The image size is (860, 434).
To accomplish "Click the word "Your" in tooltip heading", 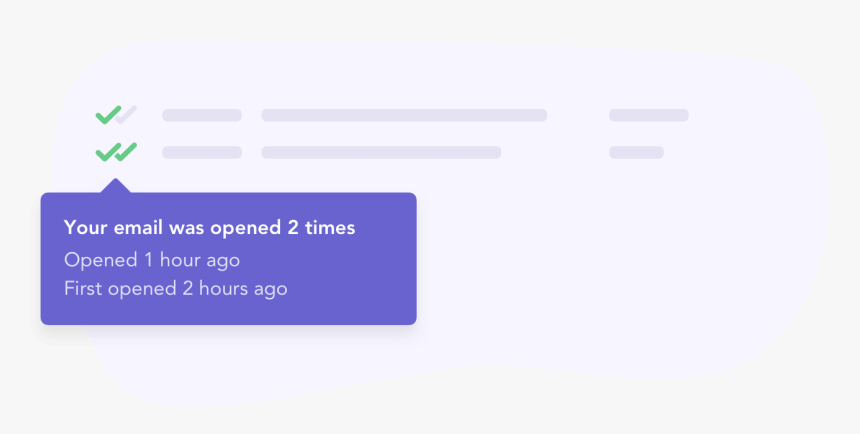I will click(x=86, y=228).
